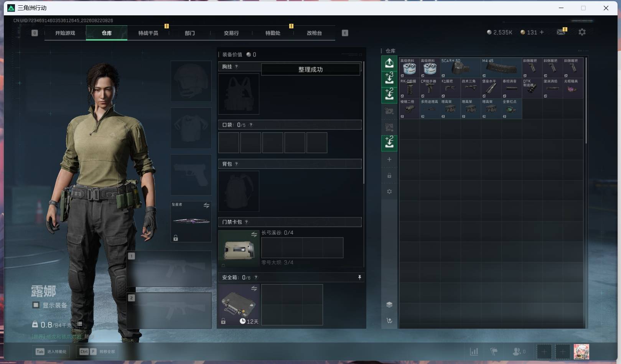This screenshot has height=364, width=621.
Task: Select the CR阻手器 item
Action: 430,89
